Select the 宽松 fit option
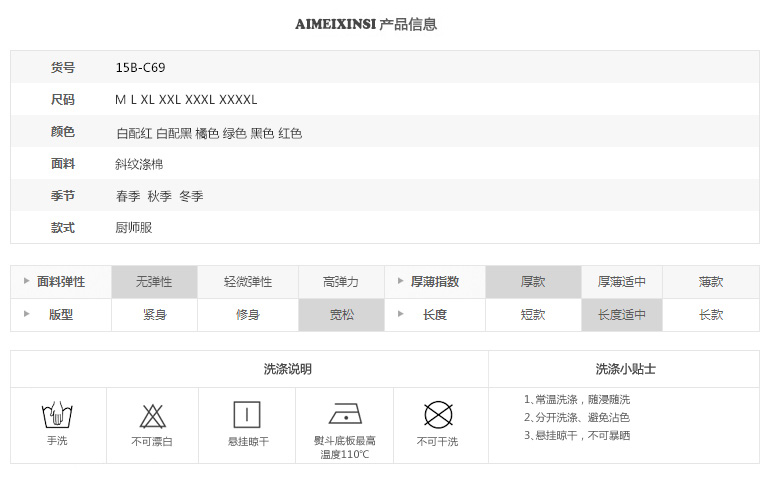Viewport: 780px width, 482px height. point(341,315)
